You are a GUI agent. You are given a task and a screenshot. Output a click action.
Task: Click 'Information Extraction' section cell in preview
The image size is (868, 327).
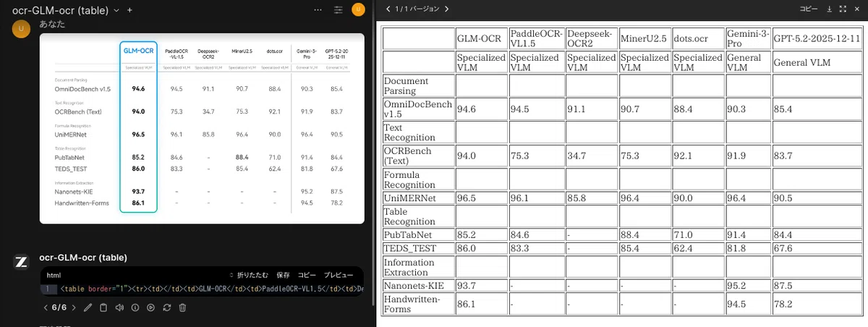pos(418,267)
